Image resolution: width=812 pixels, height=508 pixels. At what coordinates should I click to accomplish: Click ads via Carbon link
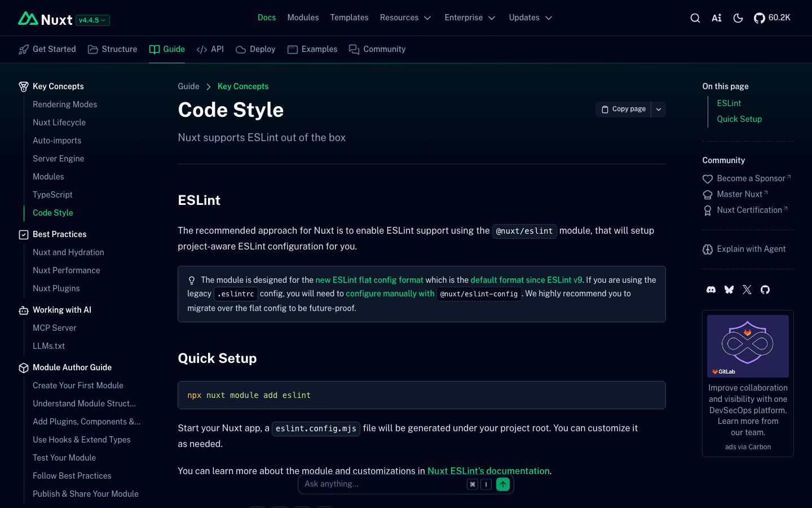point(748,447)
